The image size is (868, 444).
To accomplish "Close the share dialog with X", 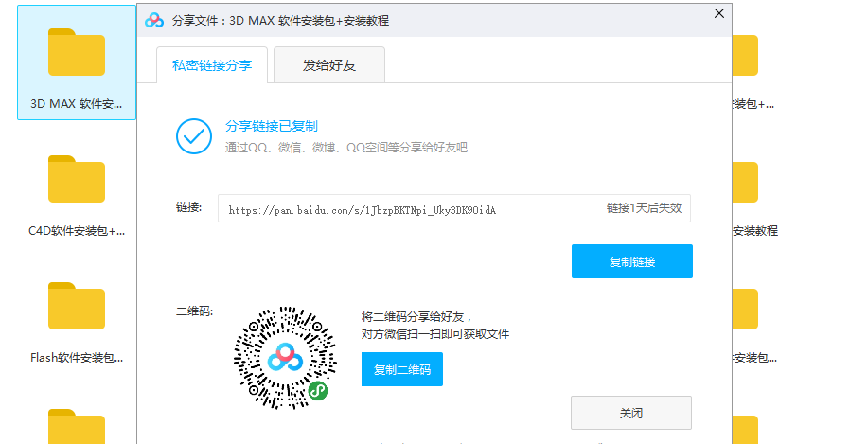I will [x=719, y=13].
